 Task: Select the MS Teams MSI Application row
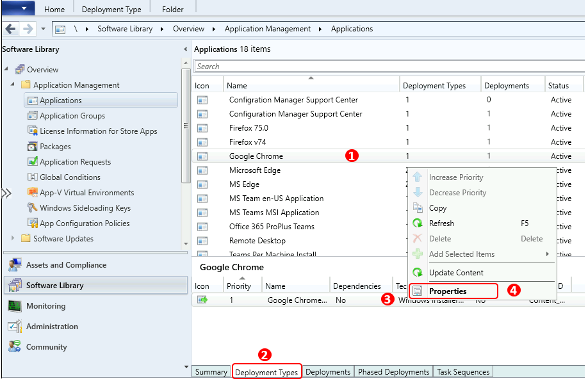click(x=300, y=213)
